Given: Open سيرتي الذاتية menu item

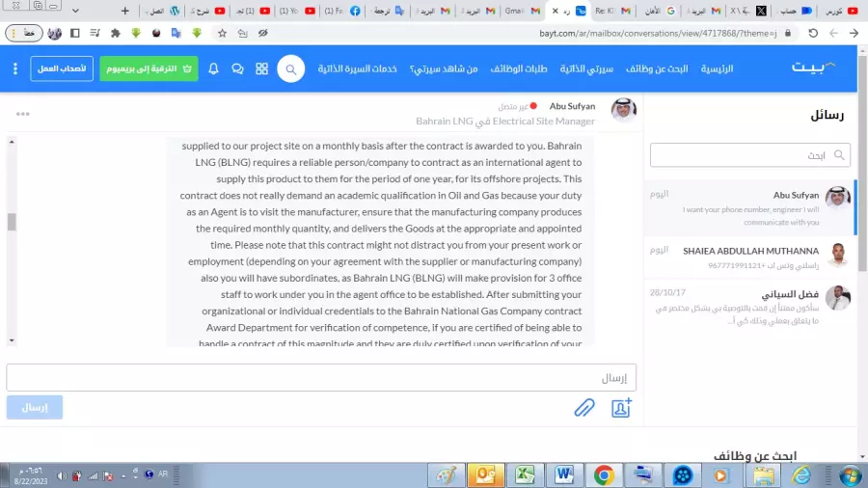Looking at the screenshot, I should pos(586,68).
